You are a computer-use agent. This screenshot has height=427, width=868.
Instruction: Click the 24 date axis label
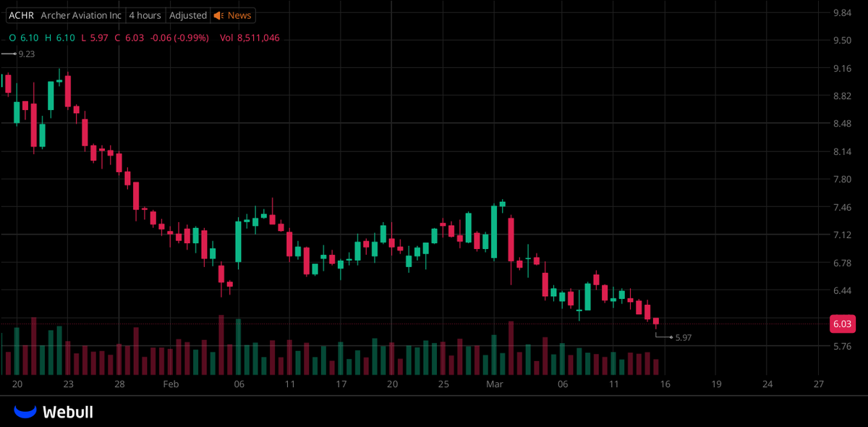coord(767,384)
